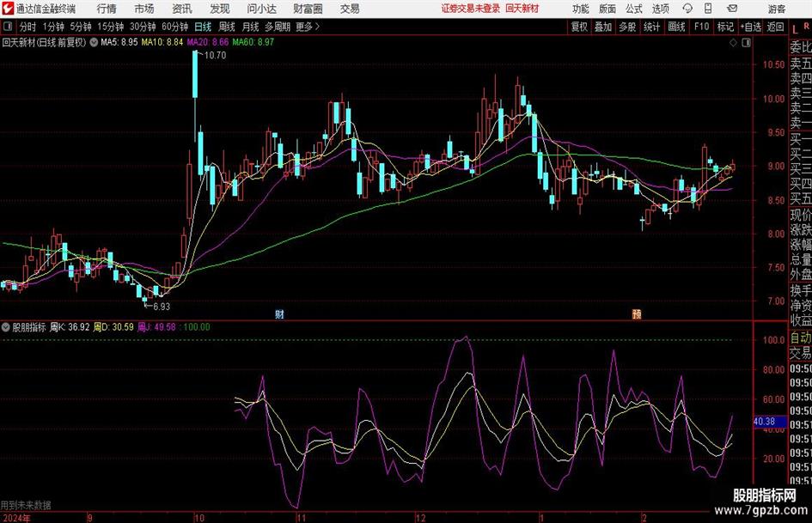Open the headset customer service icon

(687, 9)
